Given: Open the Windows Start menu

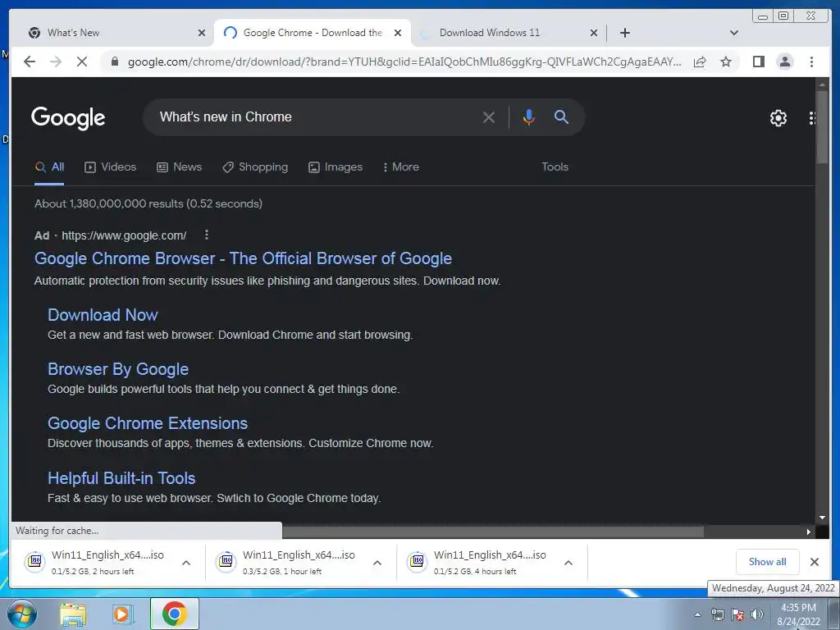Looking at the screenshot, I should pyautogui.click(x=21, y=614).
